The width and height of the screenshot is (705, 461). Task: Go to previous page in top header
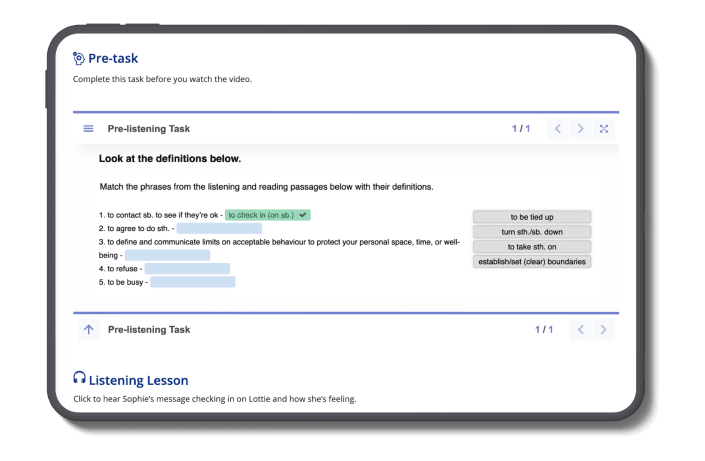[x=558, y=129]
